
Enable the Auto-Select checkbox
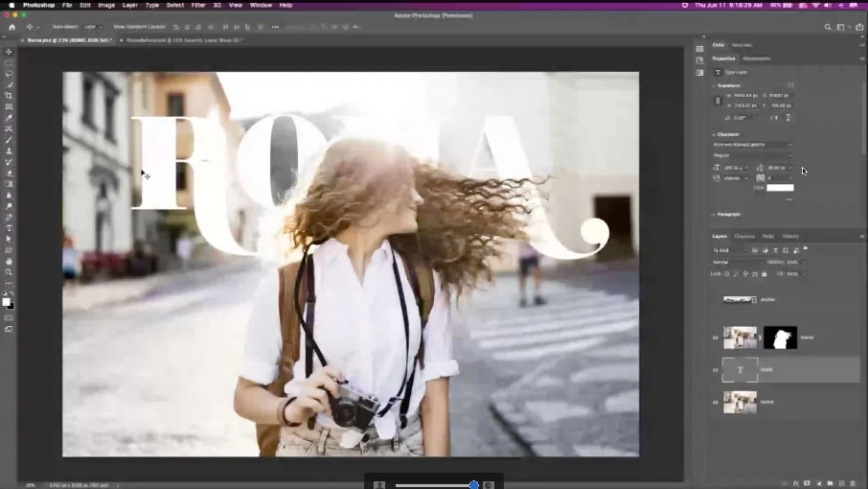[x=49, y=27]
